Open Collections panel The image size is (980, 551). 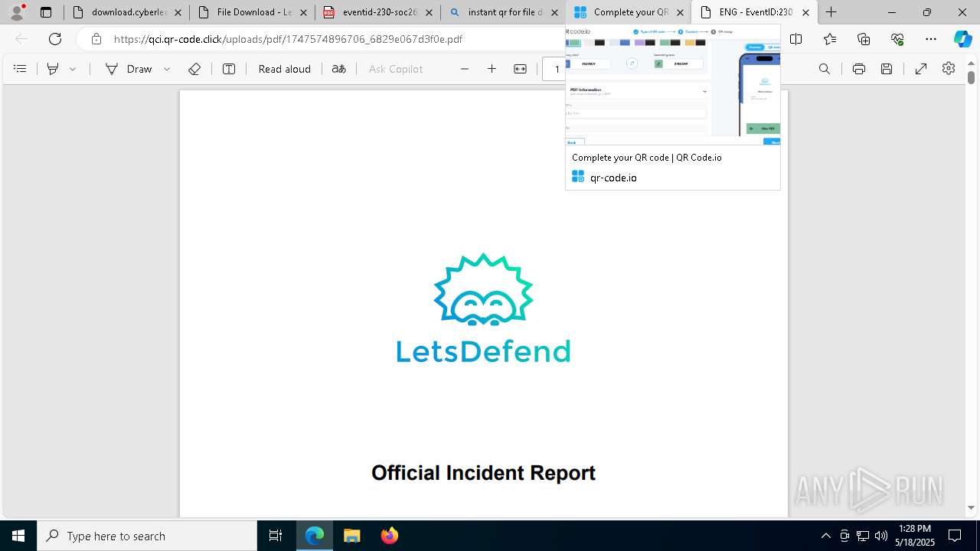point(864,39)
